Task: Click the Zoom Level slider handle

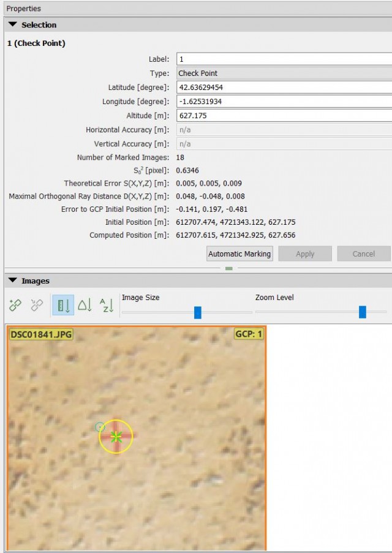Action: coord(363,312)
